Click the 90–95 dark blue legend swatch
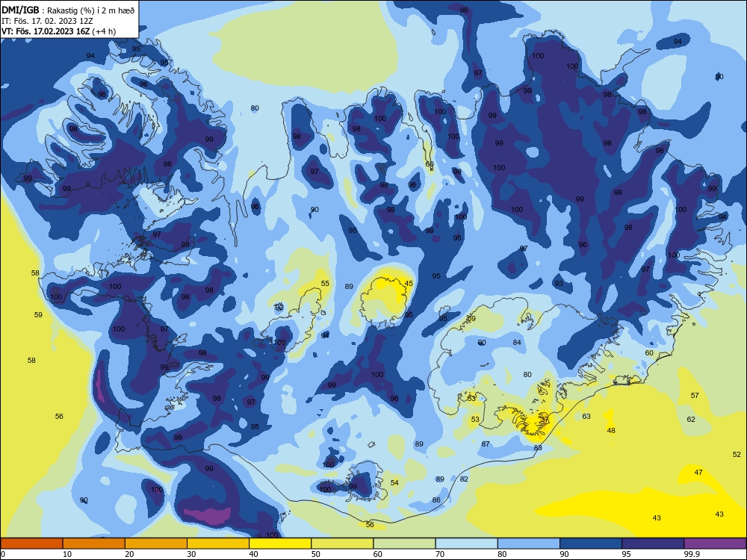This screenshot has height=560, width=747. (x=591, y=544)
